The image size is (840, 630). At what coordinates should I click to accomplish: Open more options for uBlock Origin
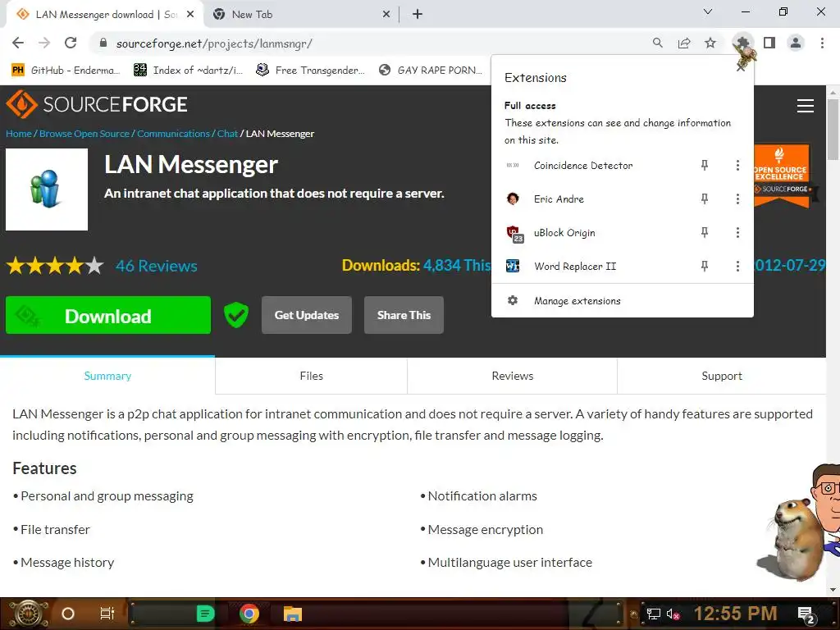(737, 232)
